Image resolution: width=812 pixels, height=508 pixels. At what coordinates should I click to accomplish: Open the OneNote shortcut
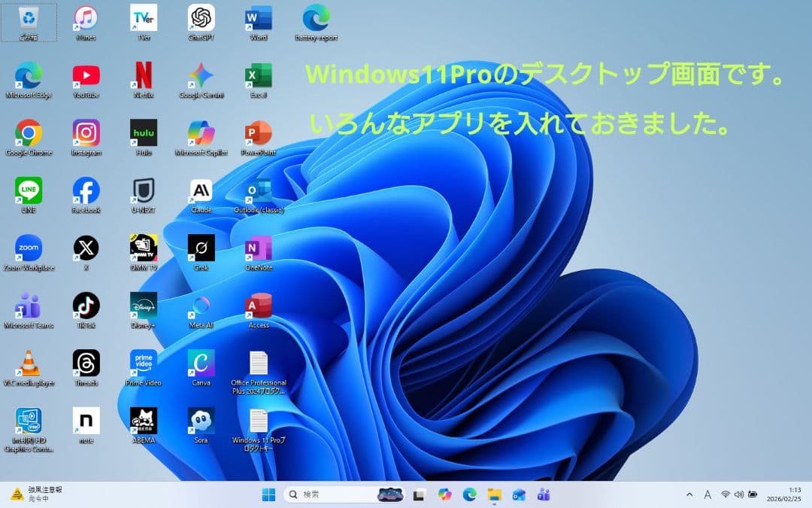click(x=259, y=252)
